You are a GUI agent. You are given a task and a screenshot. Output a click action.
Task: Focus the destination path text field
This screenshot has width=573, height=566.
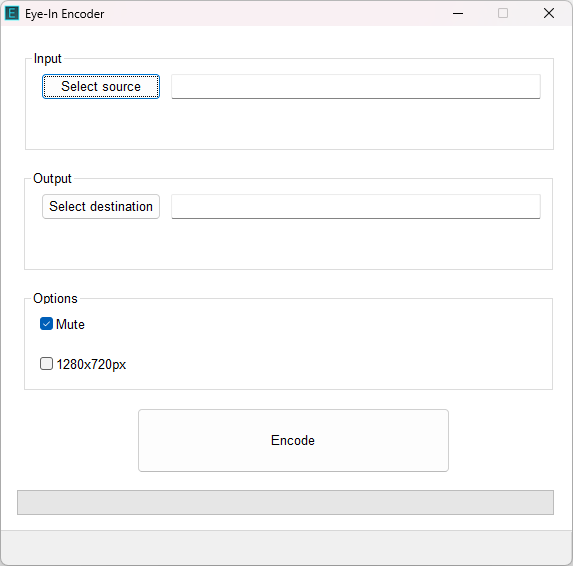356,206
